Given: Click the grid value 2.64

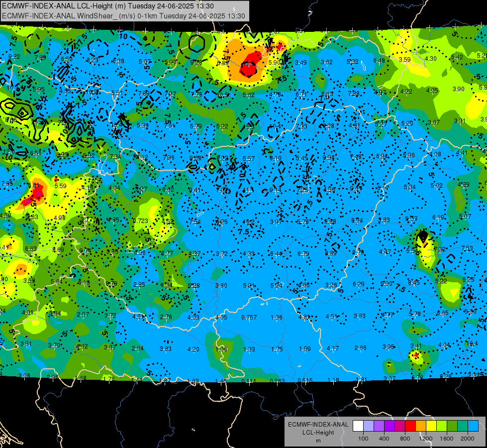Looking at the screenshot, I should pos(138,348).
